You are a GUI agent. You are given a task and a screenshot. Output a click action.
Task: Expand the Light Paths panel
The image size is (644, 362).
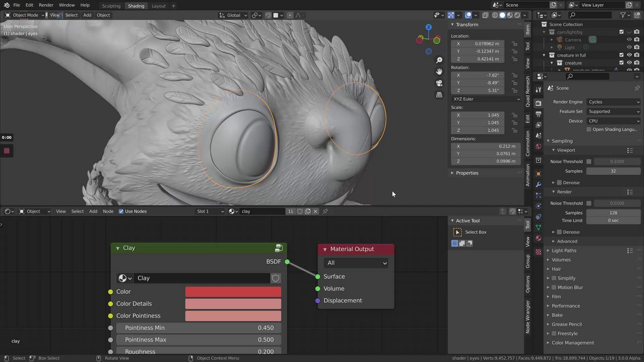564,250
